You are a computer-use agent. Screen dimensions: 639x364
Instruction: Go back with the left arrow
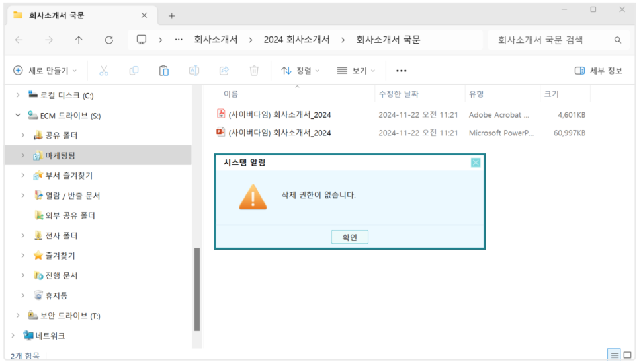tap(19, 40)
